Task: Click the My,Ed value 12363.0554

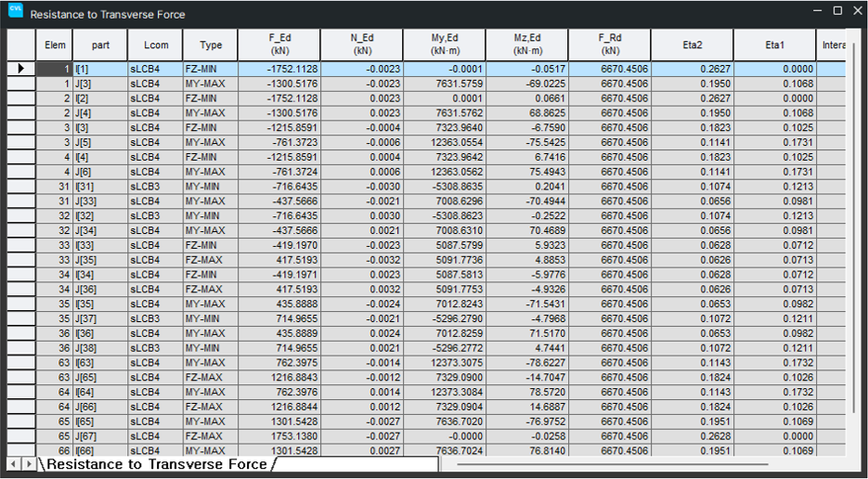Action: 445,143
